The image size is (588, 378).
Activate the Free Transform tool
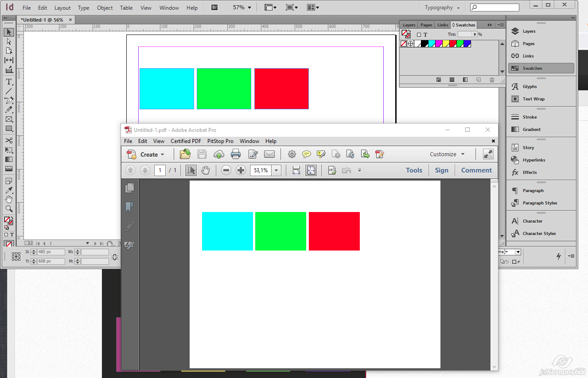tap(9, 150)
